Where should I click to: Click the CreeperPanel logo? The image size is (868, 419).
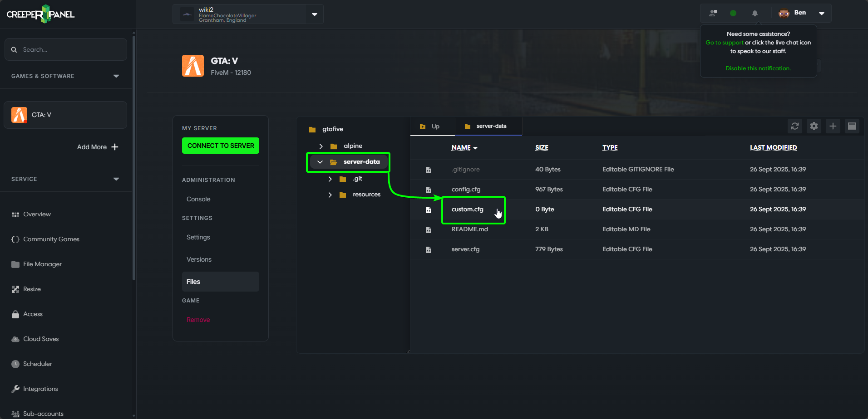click(40, 14)
